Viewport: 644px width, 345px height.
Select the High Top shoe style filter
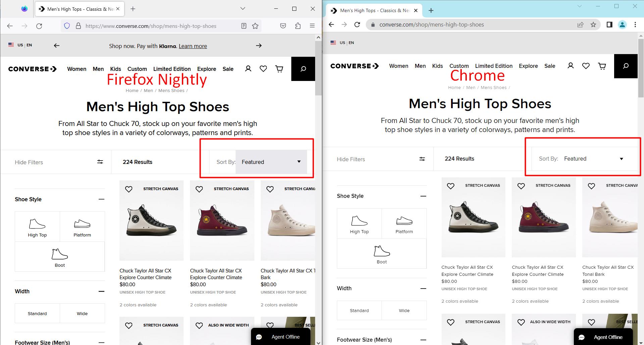37,226
